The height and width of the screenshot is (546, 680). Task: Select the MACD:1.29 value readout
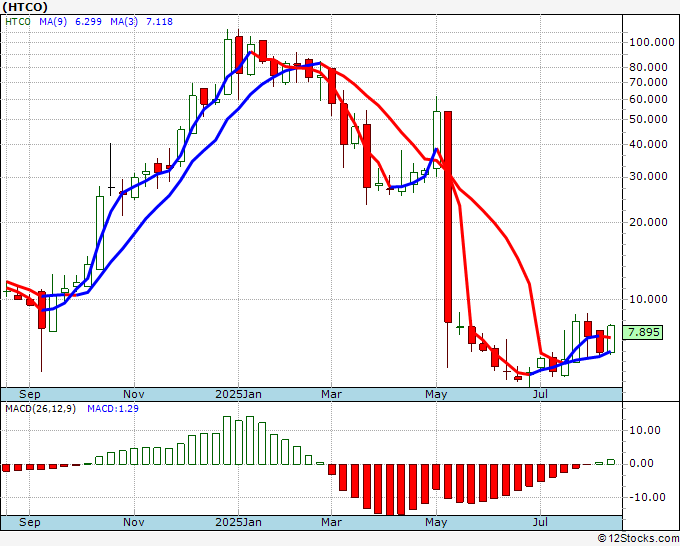point(113,409)
